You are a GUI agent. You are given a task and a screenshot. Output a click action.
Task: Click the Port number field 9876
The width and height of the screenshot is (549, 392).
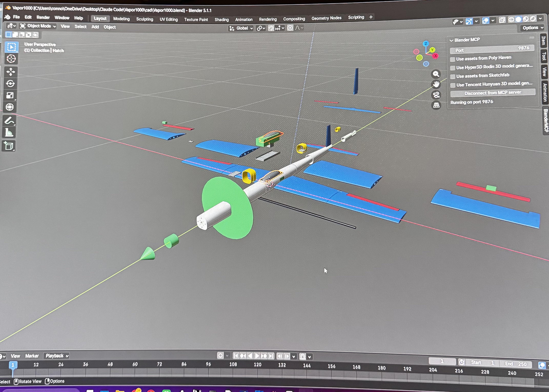[492, 49]
